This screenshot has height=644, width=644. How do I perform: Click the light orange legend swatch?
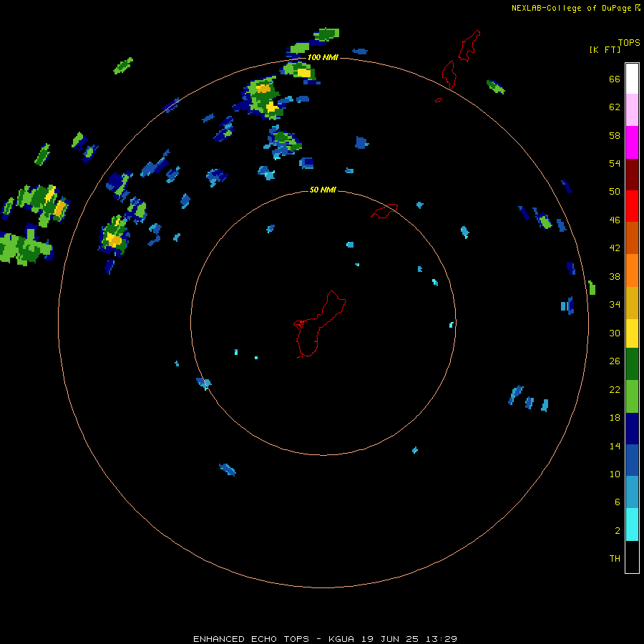pyautogui.click(x=632, y=270)
